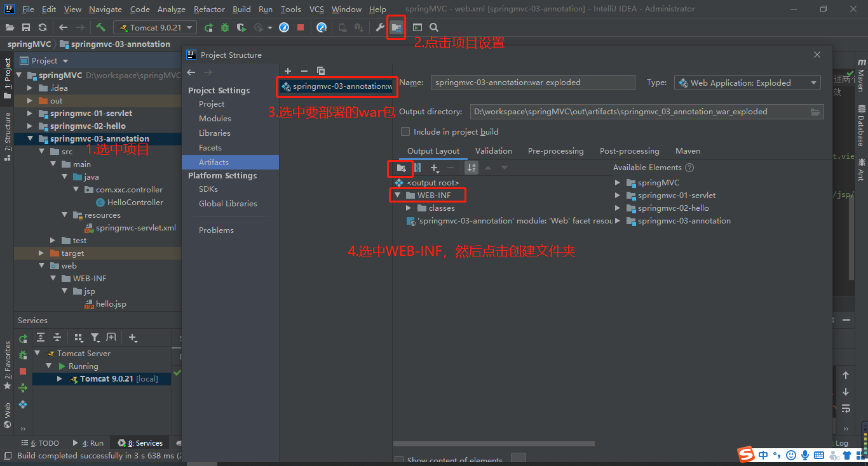Expand the .idea folder in Project tree
Image resolution: width=868 pixels, height=466 pixels.
[30, 88]
